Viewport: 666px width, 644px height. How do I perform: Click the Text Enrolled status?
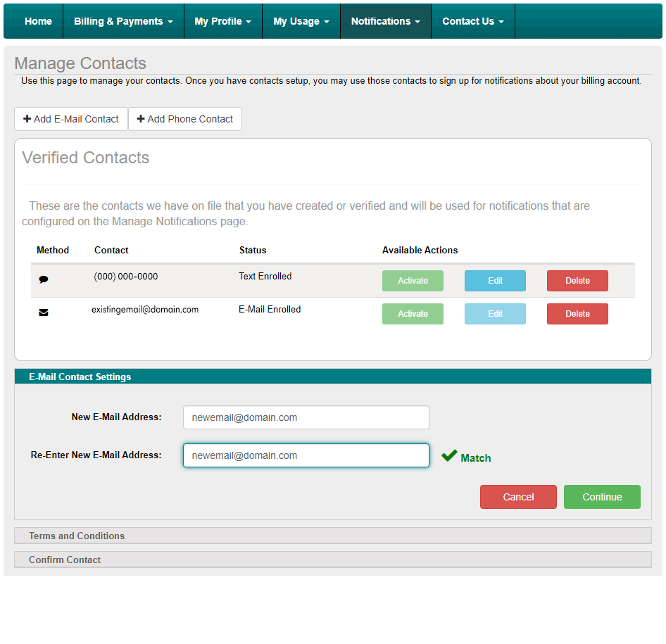pos(265,277)
